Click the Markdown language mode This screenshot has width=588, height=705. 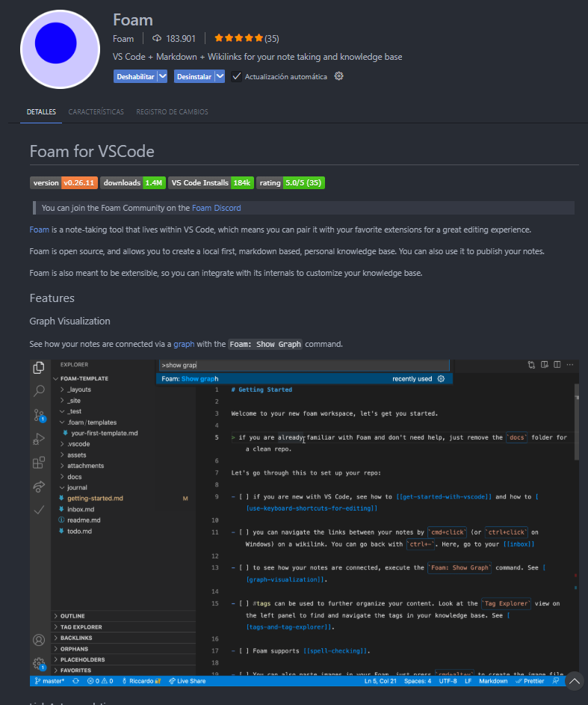pyautogui.click(x=493, y=681)
